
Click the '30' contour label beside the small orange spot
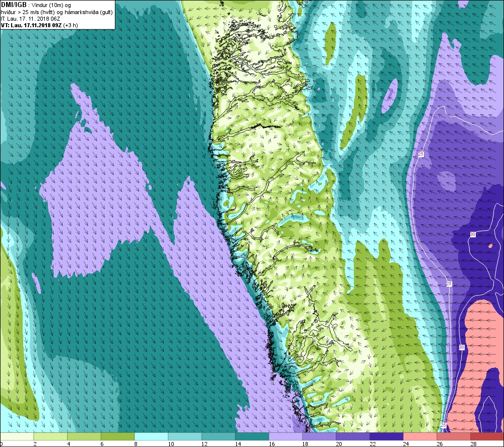pyautogui.click(x=473, y=234)
